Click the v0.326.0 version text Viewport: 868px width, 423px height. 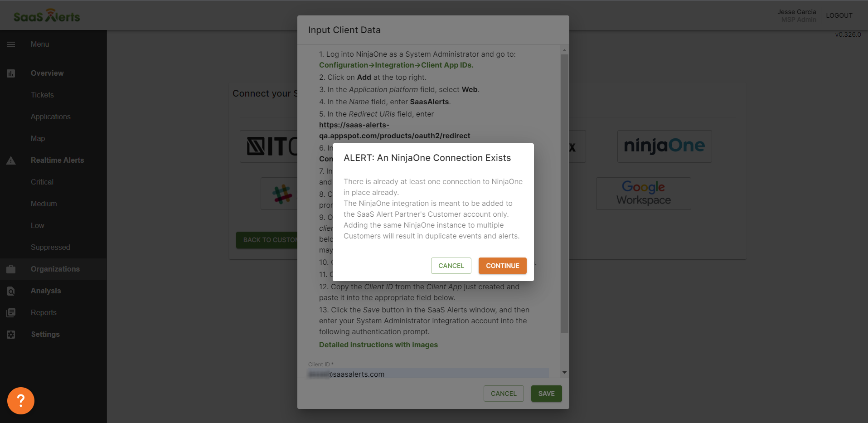coord(848,34)
